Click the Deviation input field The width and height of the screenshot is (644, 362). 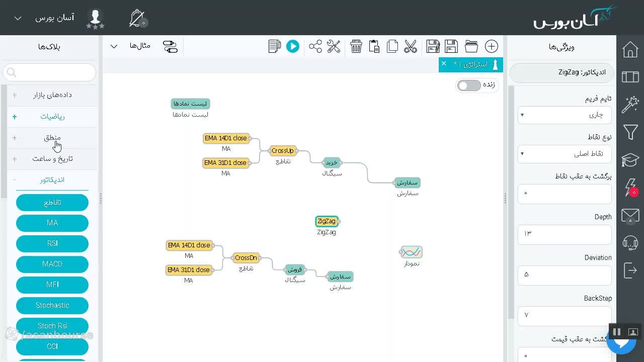(565, 275)
